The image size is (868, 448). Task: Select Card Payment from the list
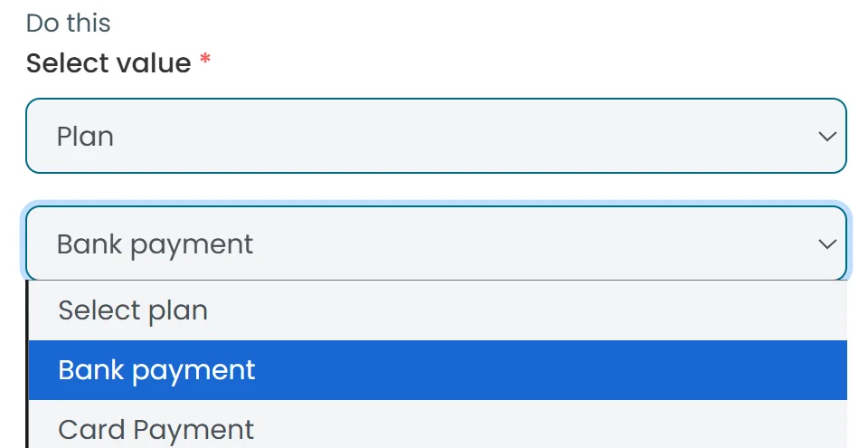156,429
